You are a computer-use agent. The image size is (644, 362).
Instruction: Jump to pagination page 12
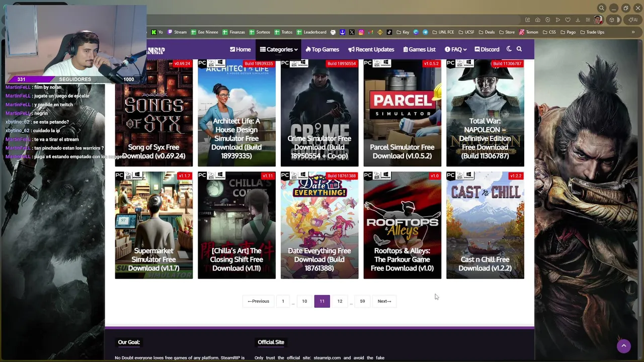[x=340, y=301]
